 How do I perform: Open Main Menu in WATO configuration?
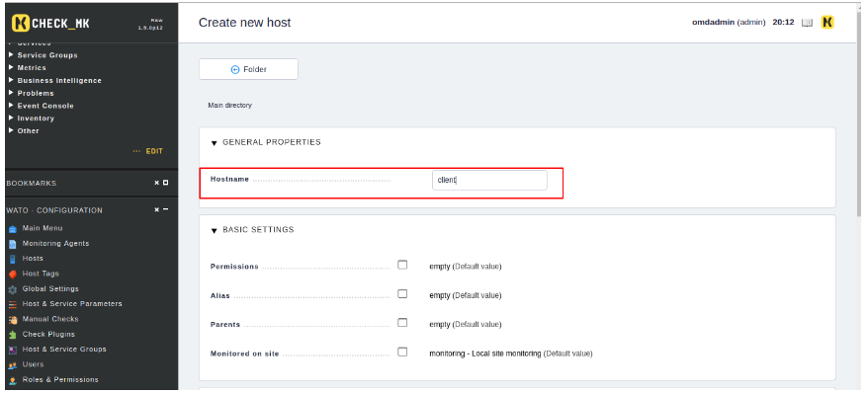(x=43, y=228)
